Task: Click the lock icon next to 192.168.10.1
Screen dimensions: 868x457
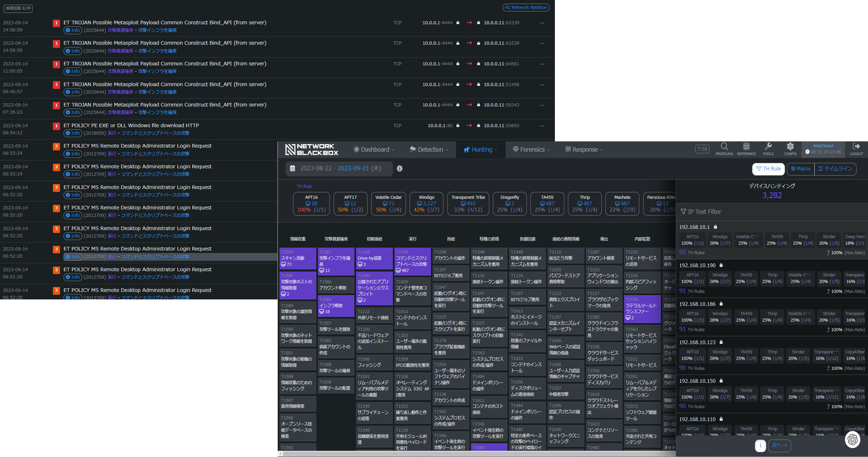Action: [716, 227]
